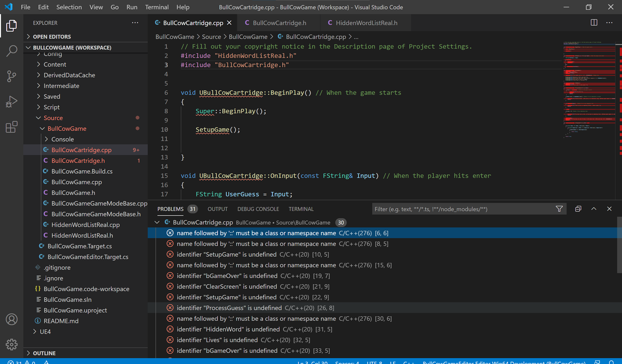Open the Accounts icon in activity bar
Viewport: 622px width, 364px height.
[x=11, y=319]
